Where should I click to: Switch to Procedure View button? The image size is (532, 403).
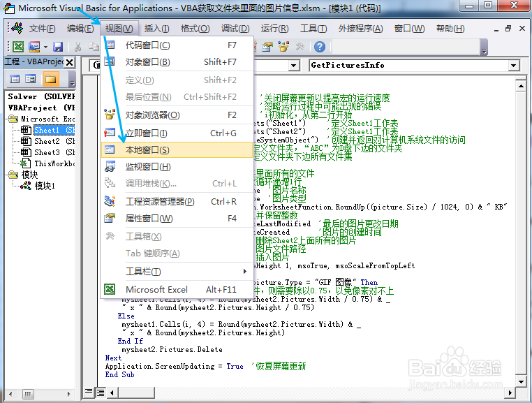pos(89,393)
